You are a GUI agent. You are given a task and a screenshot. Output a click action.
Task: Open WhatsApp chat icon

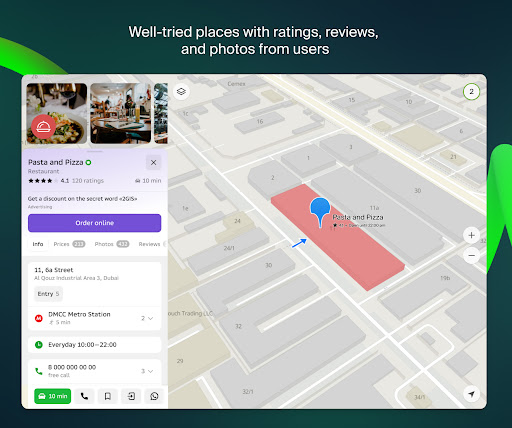click(154, 396)
